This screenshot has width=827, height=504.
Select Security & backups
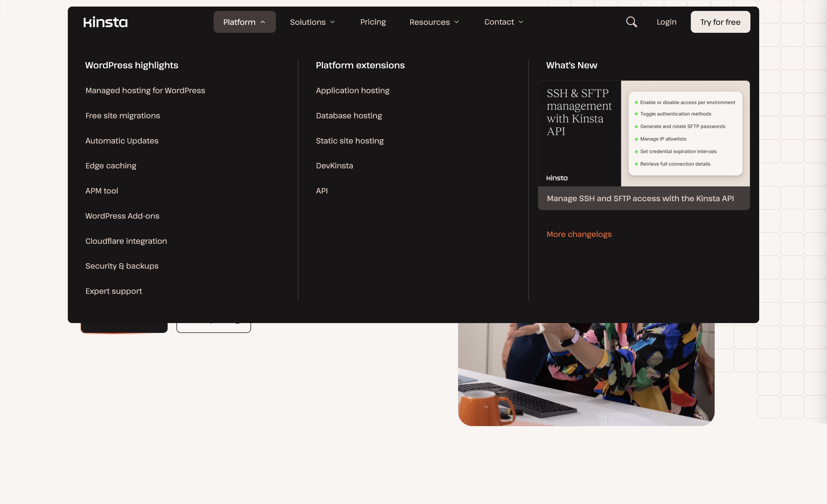pyautogui.click(x=122, y=266)
